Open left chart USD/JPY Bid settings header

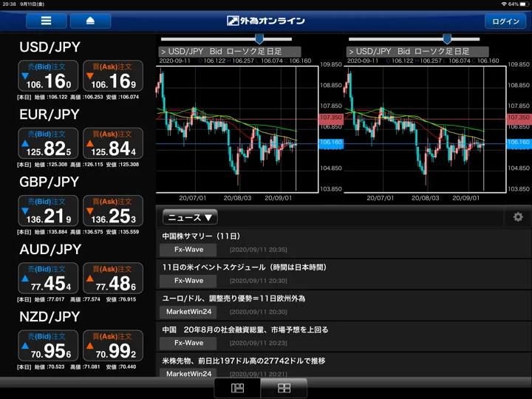tap(230, 52)
